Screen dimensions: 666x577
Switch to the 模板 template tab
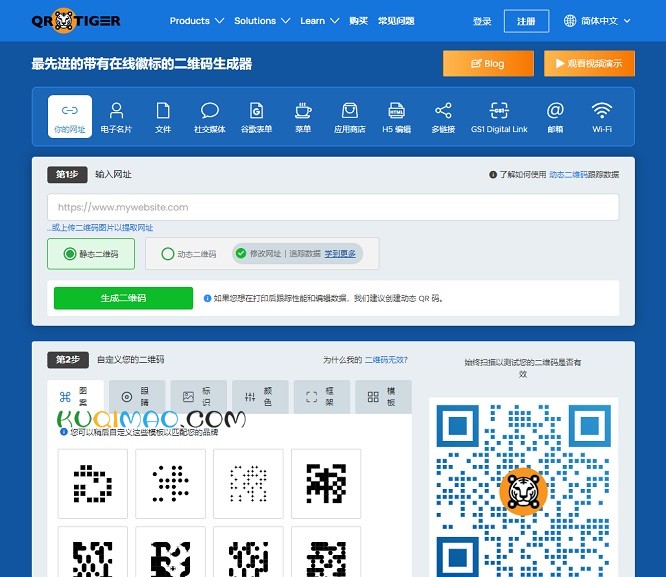pos(383,396)
